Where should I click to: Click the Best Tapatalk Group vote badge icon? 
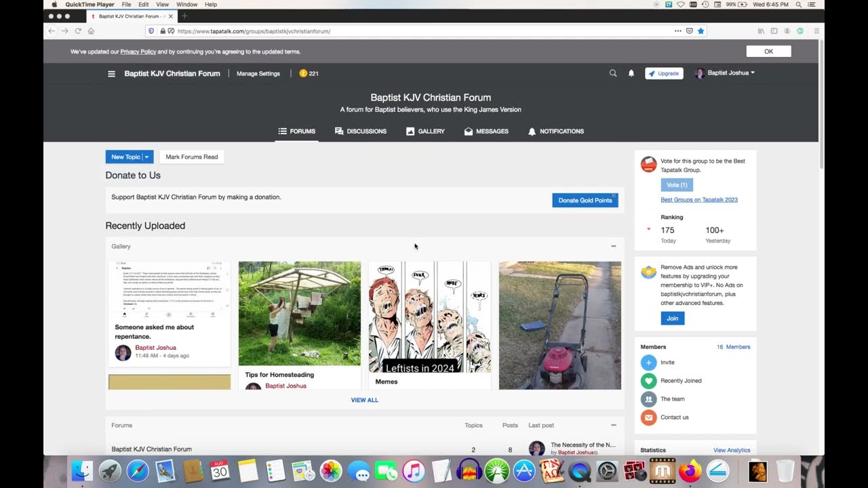649,165
